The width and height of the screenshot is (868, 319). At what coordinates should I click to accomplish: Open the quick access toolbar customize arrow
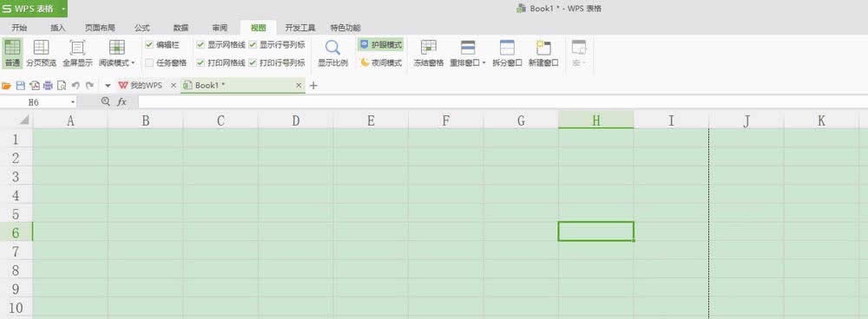pyautogui.click(x=108, y=86)
